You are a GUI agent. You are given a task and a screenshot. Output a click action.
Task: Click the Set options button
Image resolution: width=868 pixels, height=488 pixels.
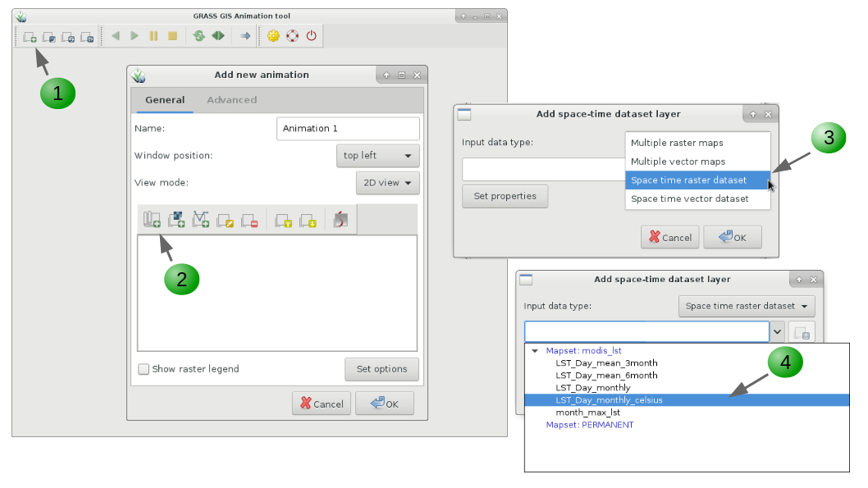(x=381, y=369)
